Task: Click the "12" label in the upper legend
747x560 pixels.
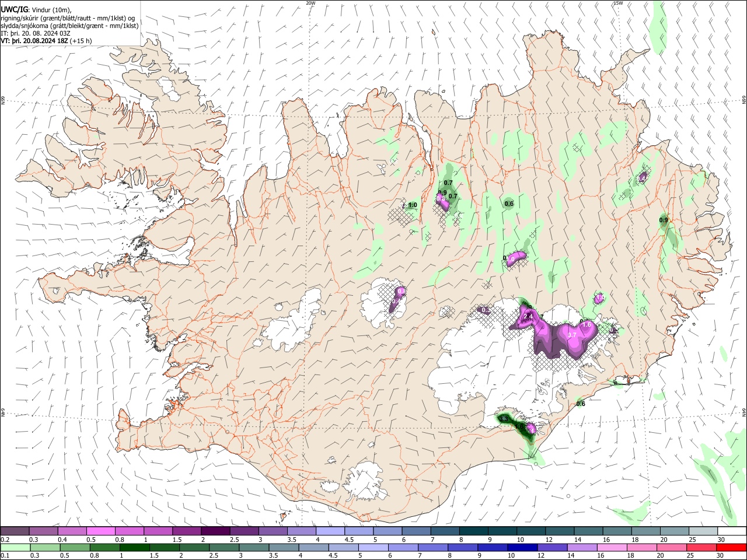Action: click(549, 540)
